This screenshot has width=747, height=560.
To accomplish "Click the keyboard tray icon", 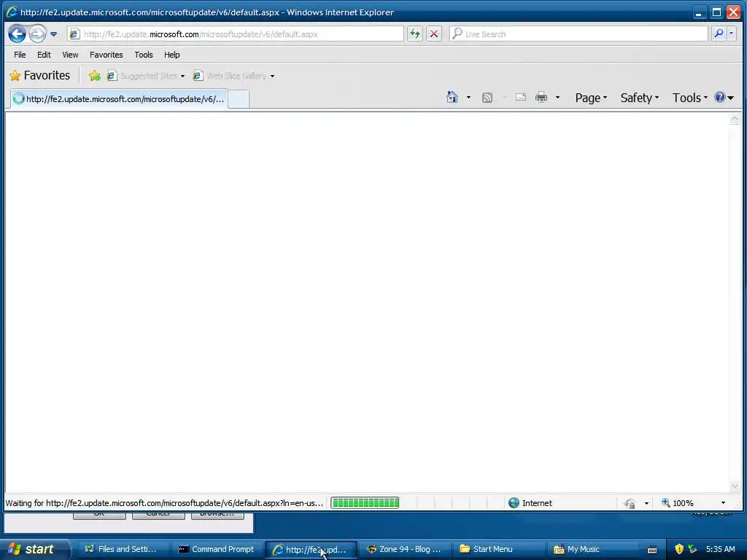I will click(x=652, y=550).
